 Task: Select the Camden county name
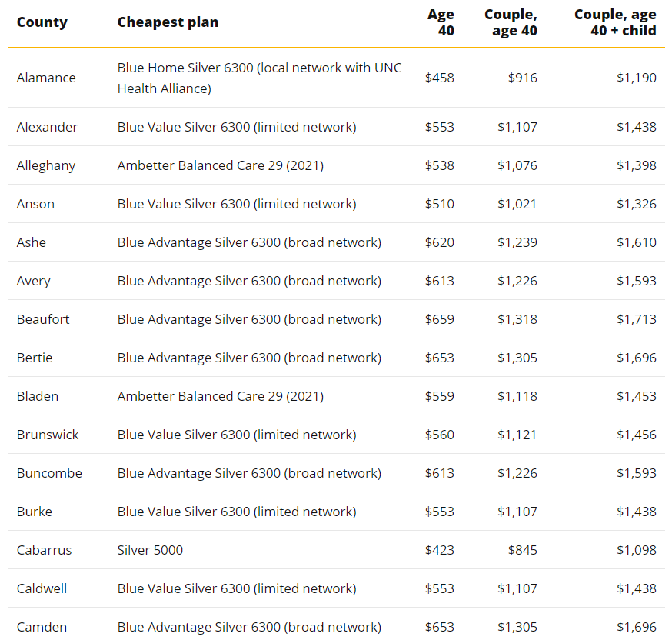click(42, 627)
